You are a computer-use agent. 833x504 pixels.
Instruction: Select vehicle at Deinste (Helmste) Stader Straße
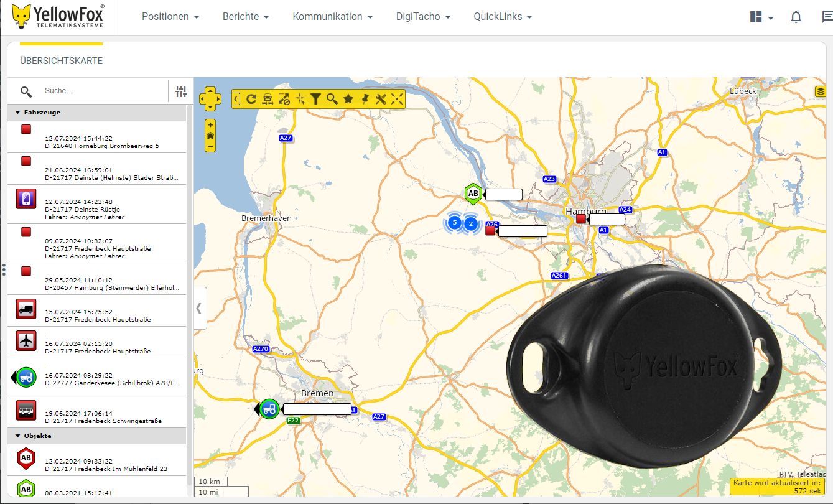[x=96, y=169]
